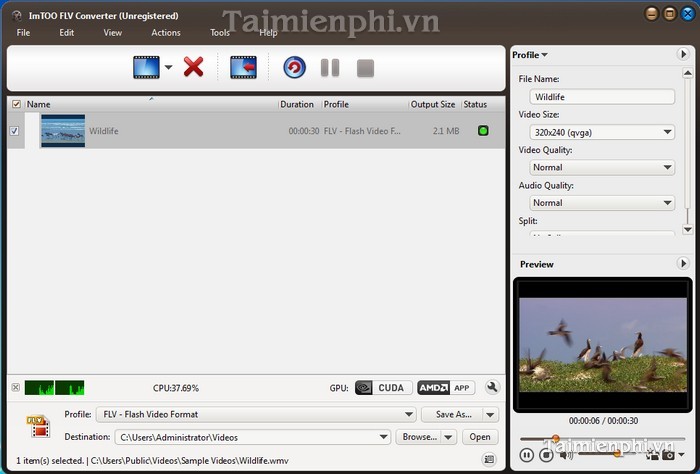The image size is (700, 474).
Task: Click the FLV - Flash Video F... profile cell
Action: [362, 131]
